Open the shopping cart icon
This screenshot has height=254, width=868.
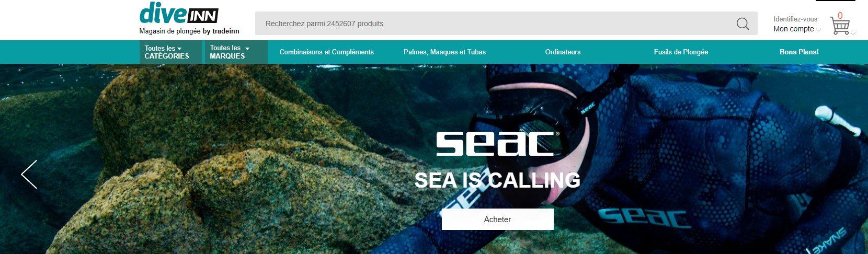pyautogui.click(x=840, y=26)
